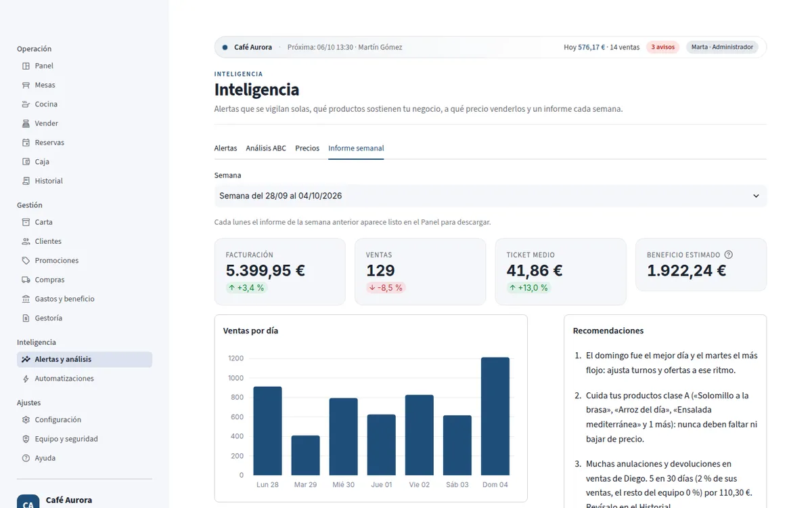
Task: Click the Carta menu-book icon
Action: [26, 222]
